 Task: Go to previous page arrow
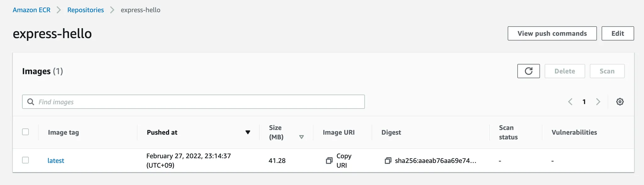(x=570, y=102)
